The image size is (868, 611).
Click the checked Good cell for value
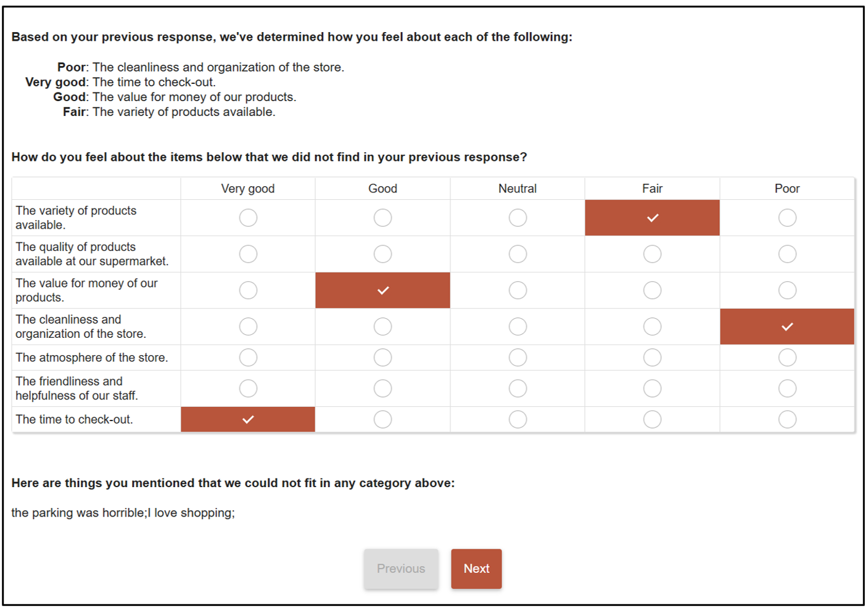coord(382,290)
